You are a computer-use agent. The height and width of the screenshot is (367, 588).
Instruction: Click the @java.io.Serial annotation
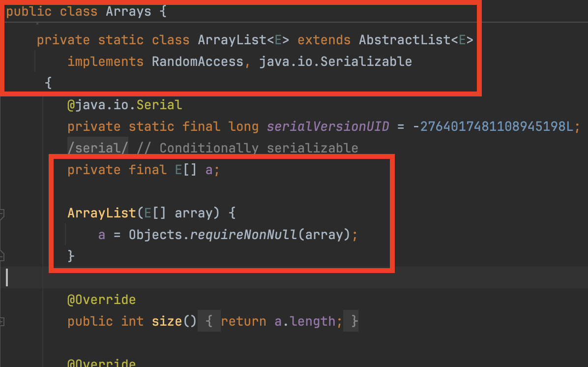pos(124,105)
